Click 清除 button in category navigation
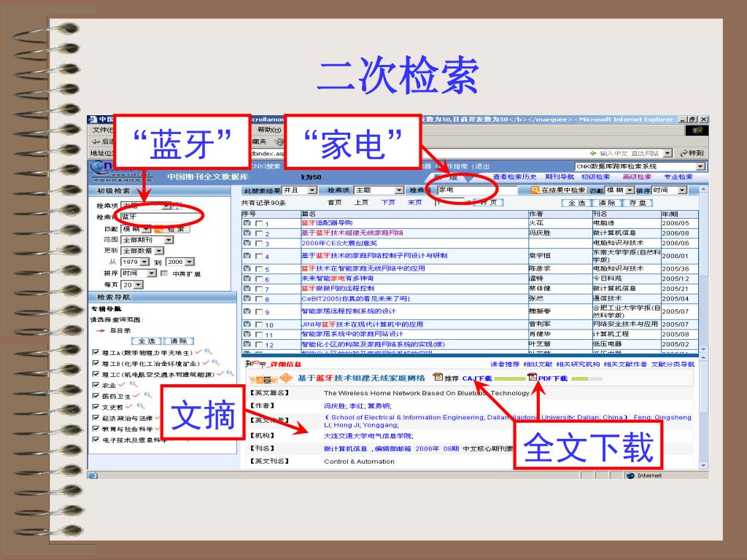This screenshot has width=747, height=560. click(x=179, y=341)
